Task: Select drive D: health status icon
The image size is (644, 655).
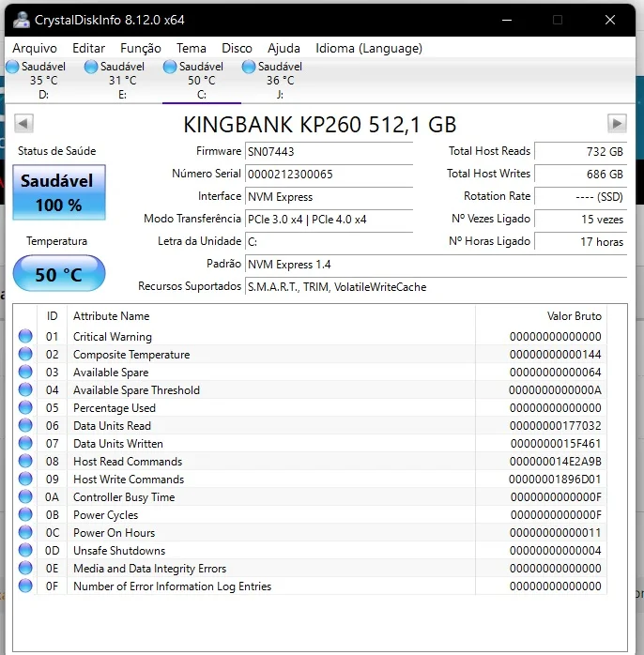Action: click(12, 67)
